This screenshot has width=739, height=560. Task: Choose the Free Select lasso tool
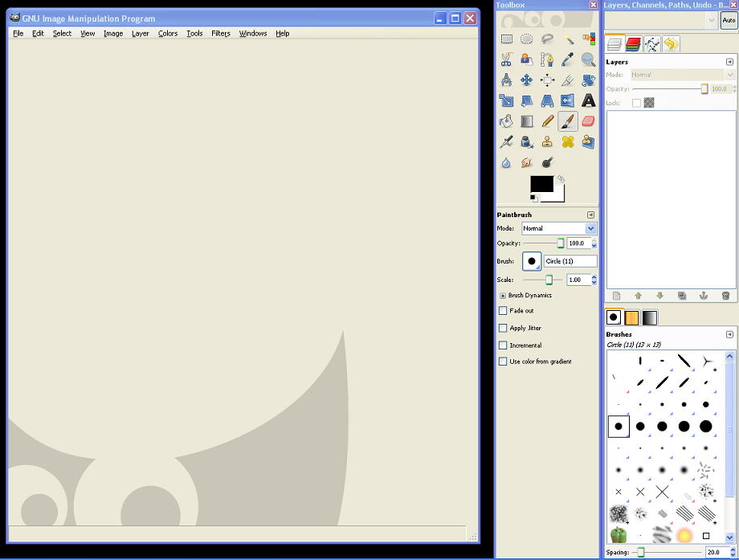pyautogui.click(x=547, y=39)
